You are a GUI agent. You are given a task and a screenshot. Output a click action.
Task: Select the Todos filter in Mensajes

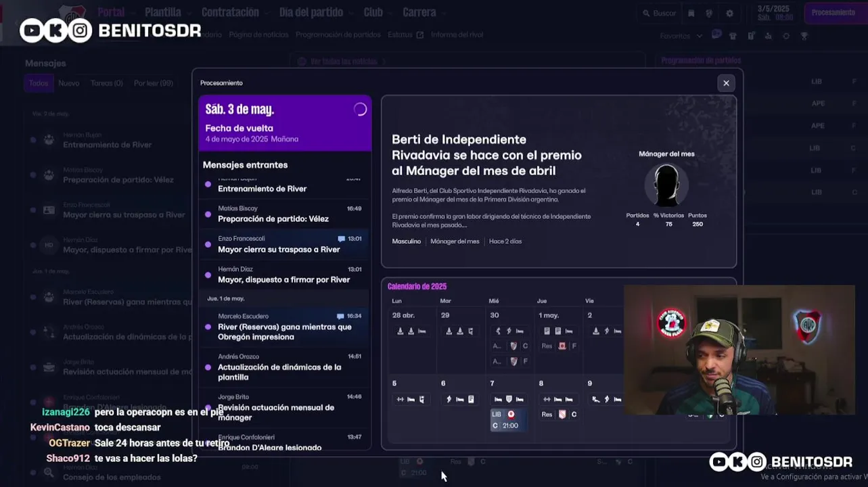[39, 83]
